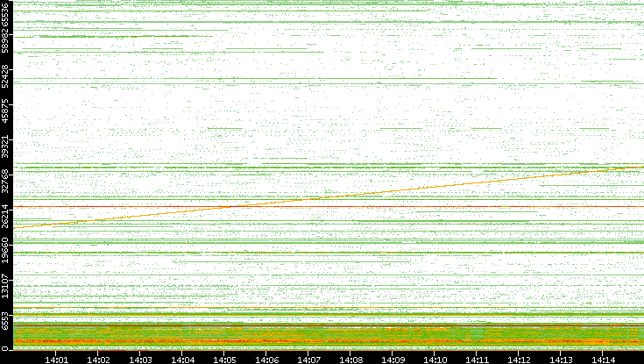The width and height of the screenshot is (644, 364).
Task: Click the 14:09 time axis label
Action: 393,360
